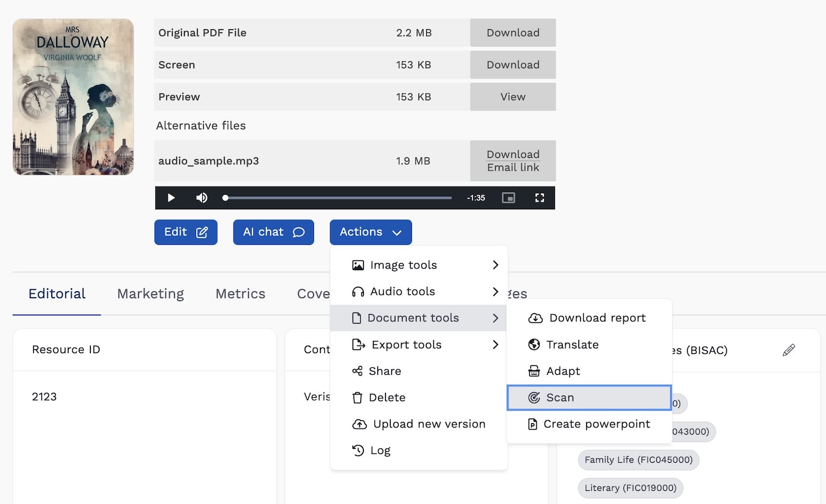Choose the Translate globe option
This screenshot has height=504, width=826.
point(589,344)
